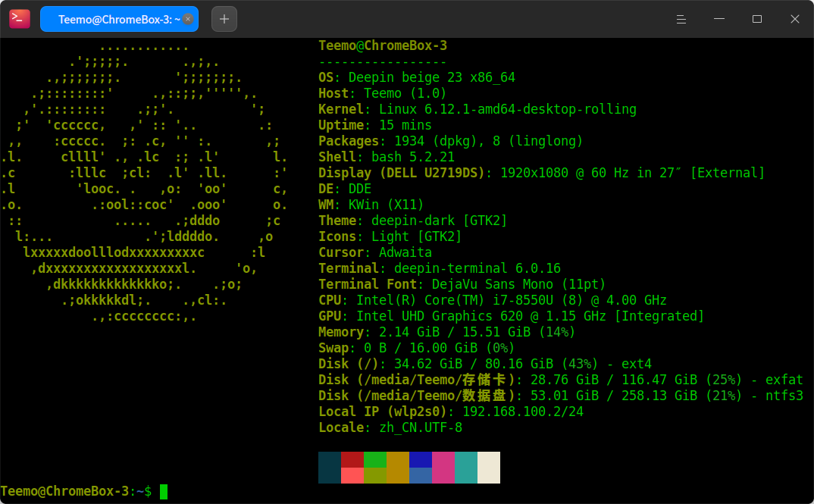
Task: Click the Host value 'Teemo (1.0)'
Action: pyautogui.click(x=405, y=93)
